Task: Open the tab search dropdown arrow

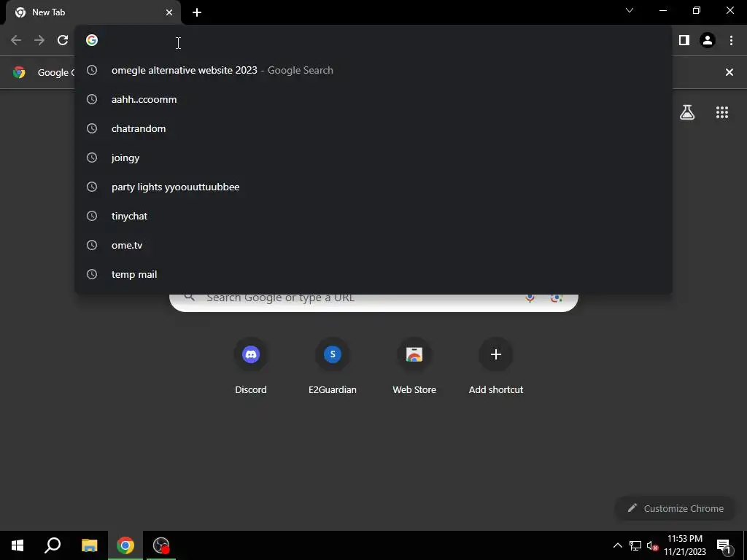Action: (x=630, y=10)
